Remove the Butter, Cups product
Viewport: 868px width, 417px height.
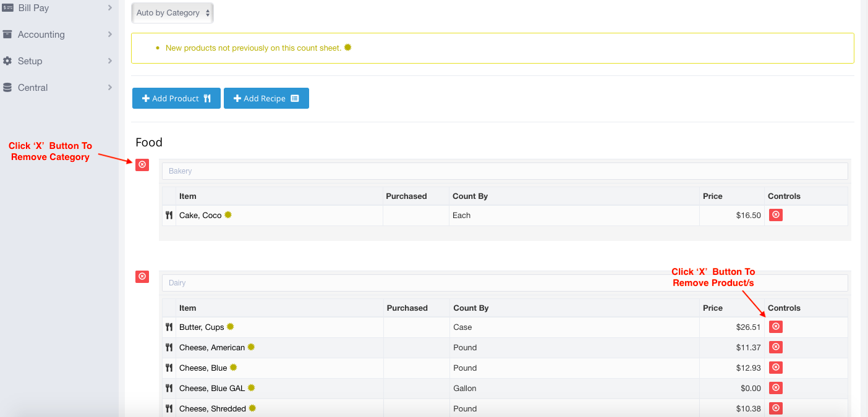pyautogui.click(x=776, y=327)
